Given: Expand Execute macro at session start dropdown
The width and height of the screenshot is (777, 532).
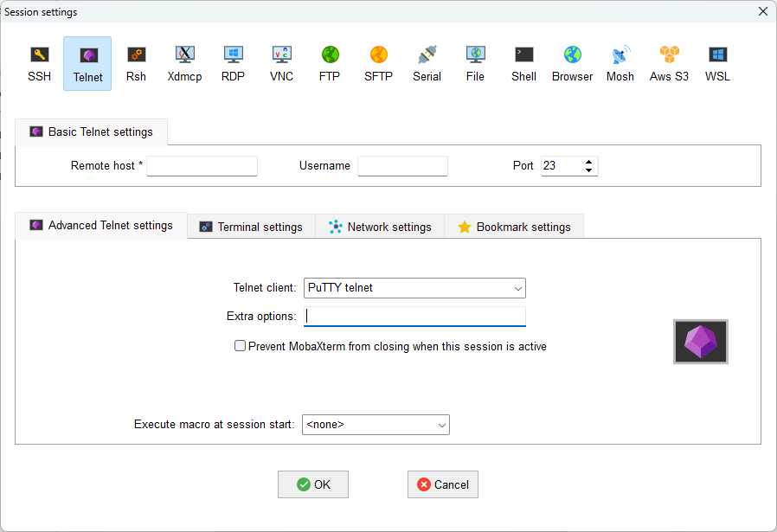Looking at the screenshot, I should click(x=376, y=425).
